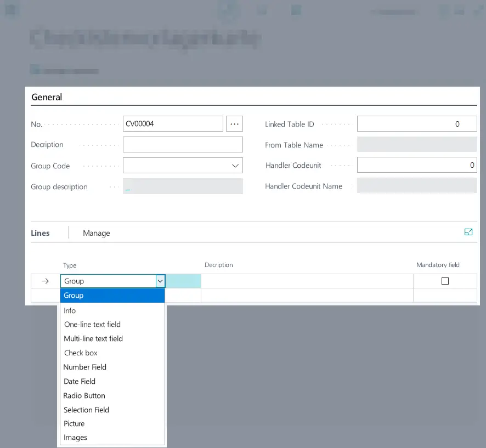Open Lines part in expanded view icon
The width and height of the screenshot is (486, 448).
tap(468, 232)
